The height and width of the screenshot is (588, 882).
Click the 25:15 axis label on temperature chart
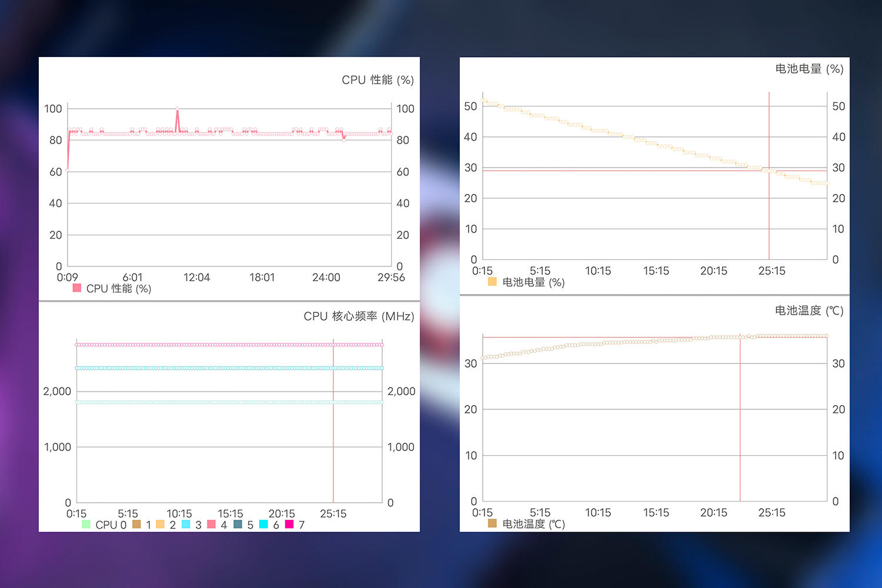(x=772, y=512)
